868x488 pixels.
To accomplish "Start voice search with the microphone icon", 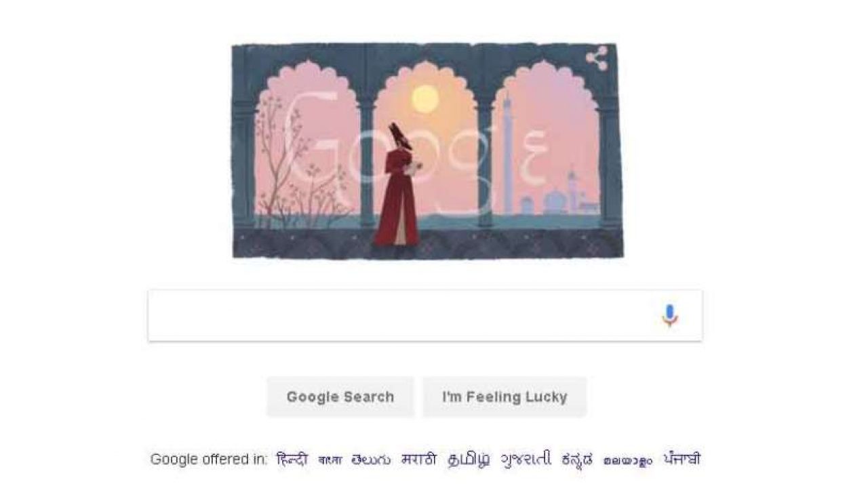I will (x=669, y=316).
